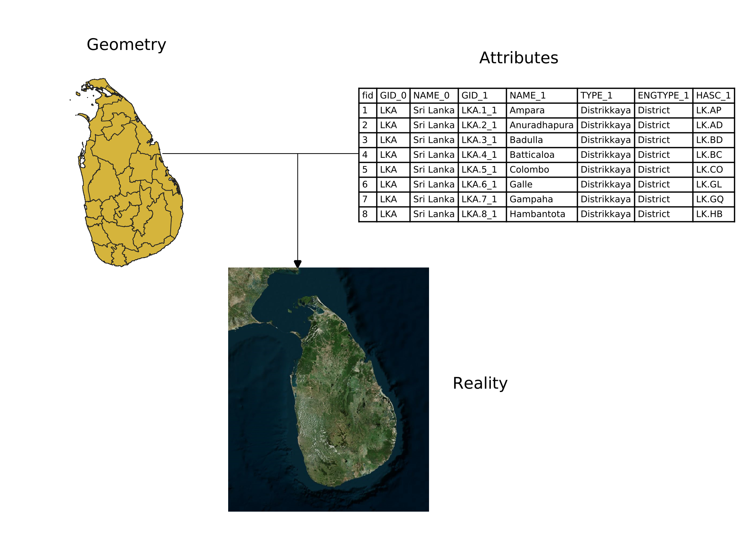The height and width of the screenshot is (535, 756).
Task: Click fid value 1 in Ampara row
Action: pos(368,110)
